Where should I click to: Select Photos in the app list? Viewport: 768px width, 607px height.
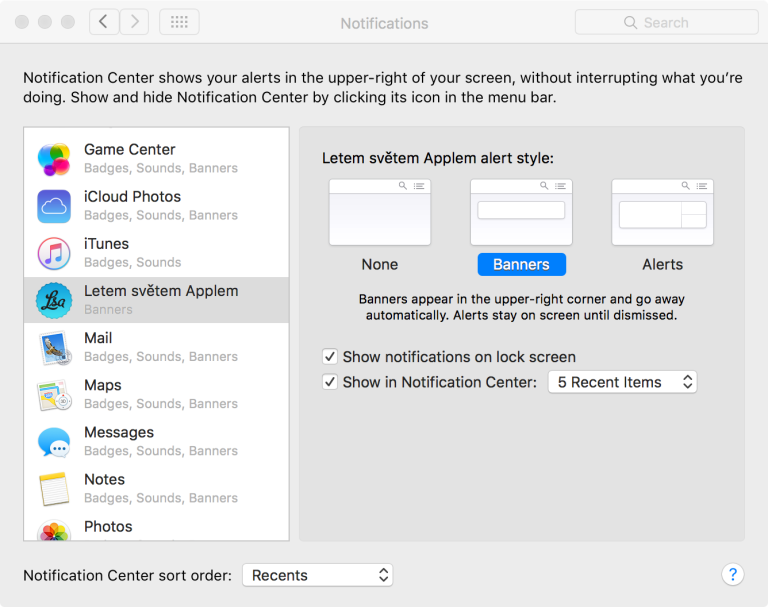108,527
